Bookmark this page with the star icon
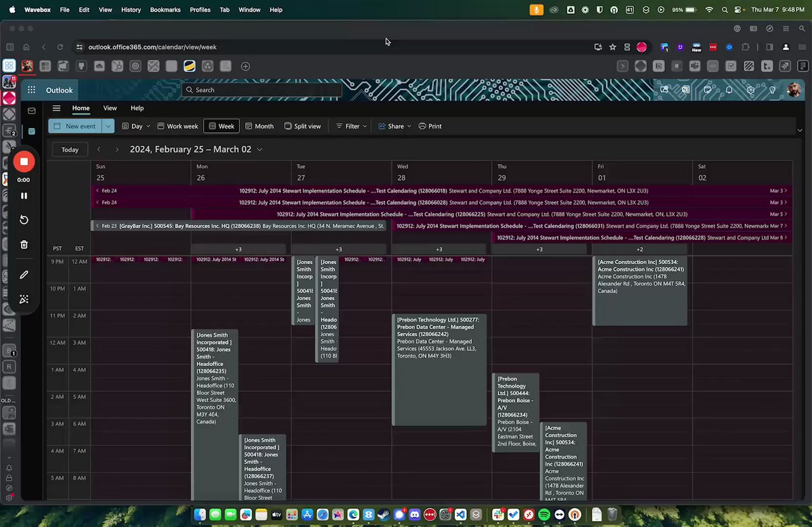The height and width of the screenshot is (527, 812). [x=613, y=47]
